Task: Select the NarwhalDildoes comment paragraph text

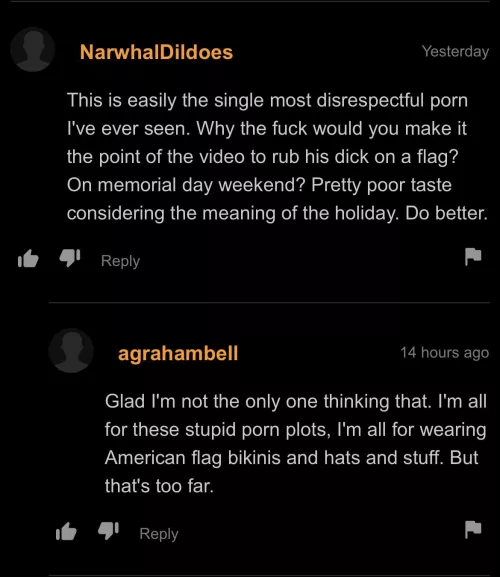Action: click(277, 156)
